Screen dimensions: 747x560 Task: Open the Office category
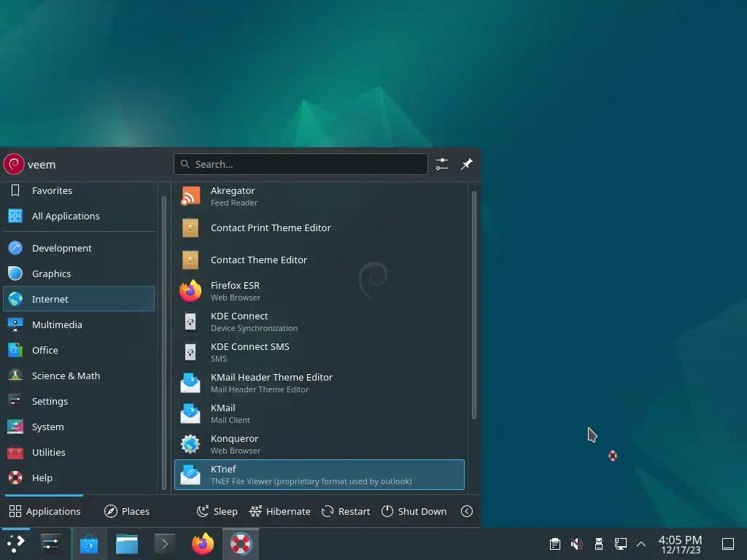pyautogui.click(x=79, y=350)
